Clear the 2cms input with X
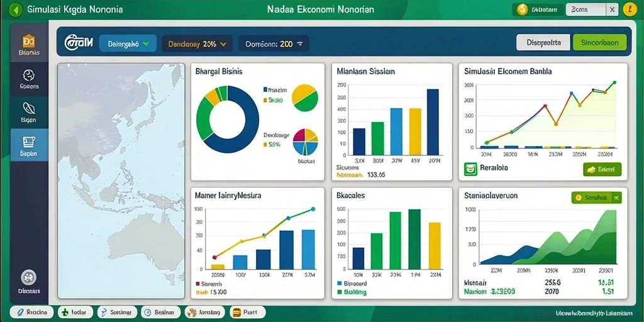Image resolution: width=644 pixels, height=322 pixels. click(x=612, y=9)
